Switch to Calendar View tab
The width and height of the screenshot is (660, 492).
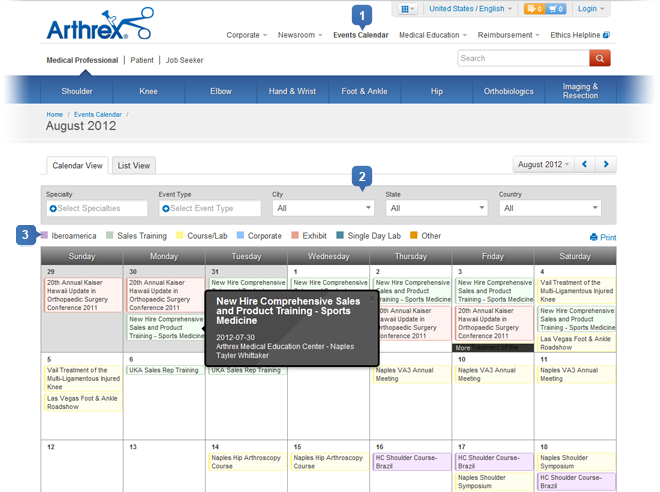(77, 165)
